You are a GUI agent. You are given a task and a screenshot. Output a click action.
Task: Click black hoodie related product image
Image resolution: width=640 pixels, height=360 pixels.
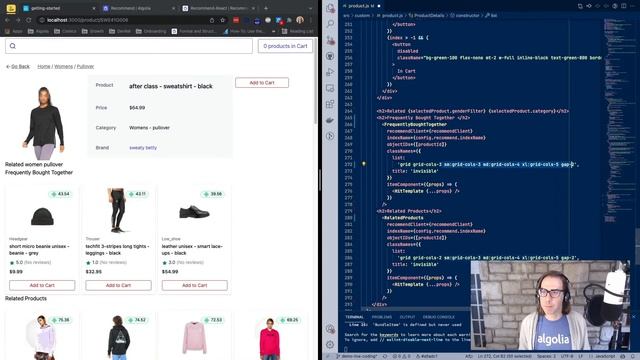tap(119, 337)
